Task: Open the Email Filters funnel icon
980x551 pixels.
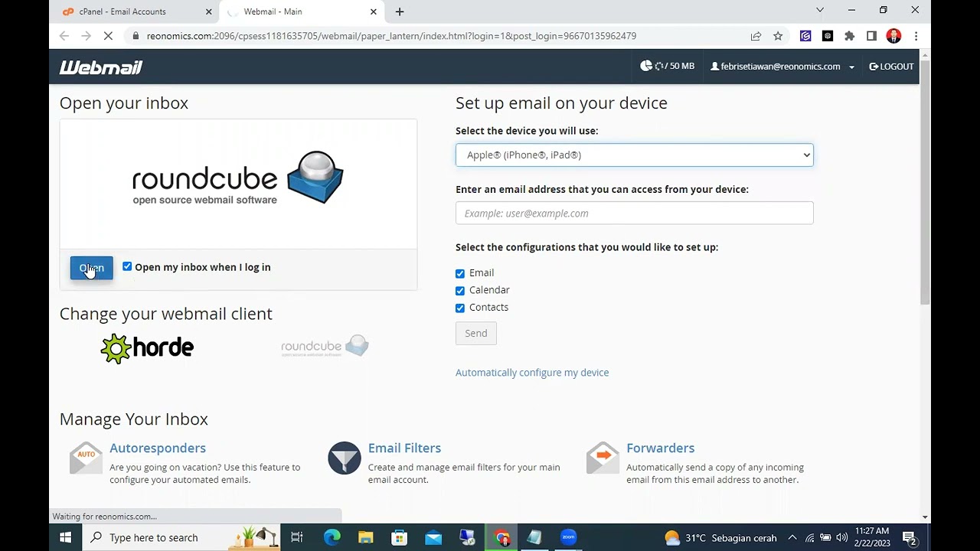Action: click(345, 458)
